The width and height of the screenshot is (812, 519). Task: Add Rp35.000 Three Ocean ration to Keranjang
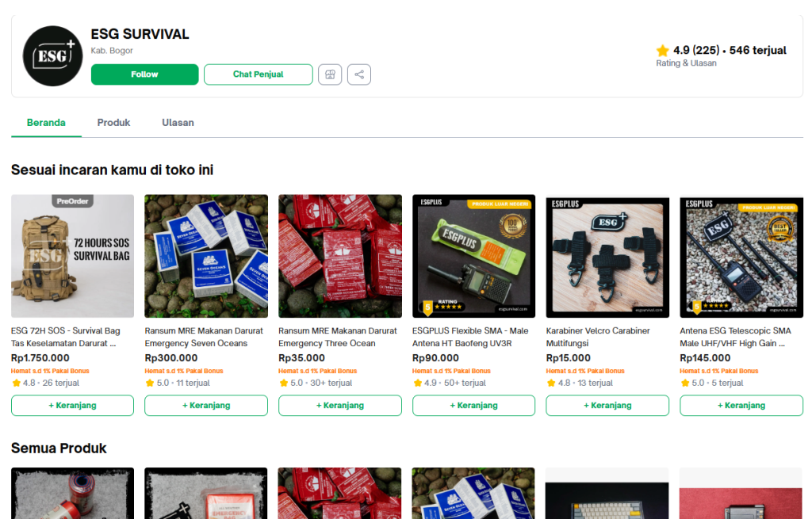tap(339, 405)
